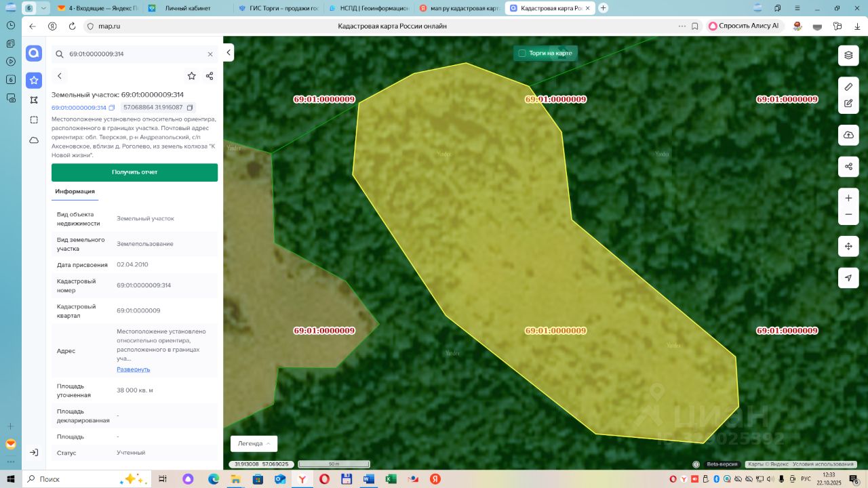
Task: Open browser history in the side panel
Action: [11, 24]
